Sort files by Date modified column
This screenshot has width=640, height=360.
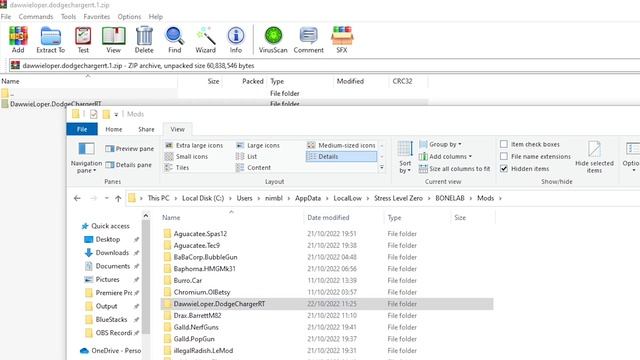click(328, 218)
